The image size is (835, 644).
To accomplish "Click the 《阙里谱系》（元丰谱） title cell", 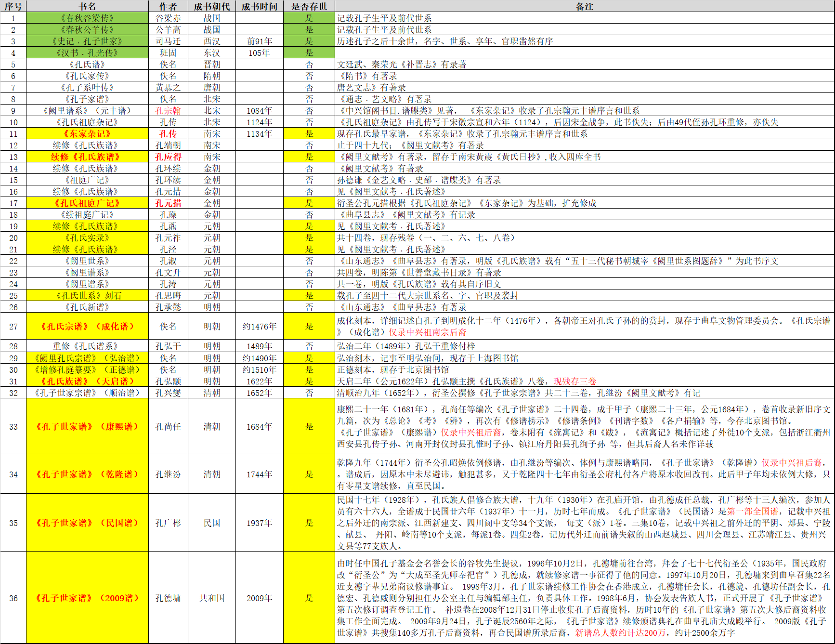I will click(x=87, y=111).
